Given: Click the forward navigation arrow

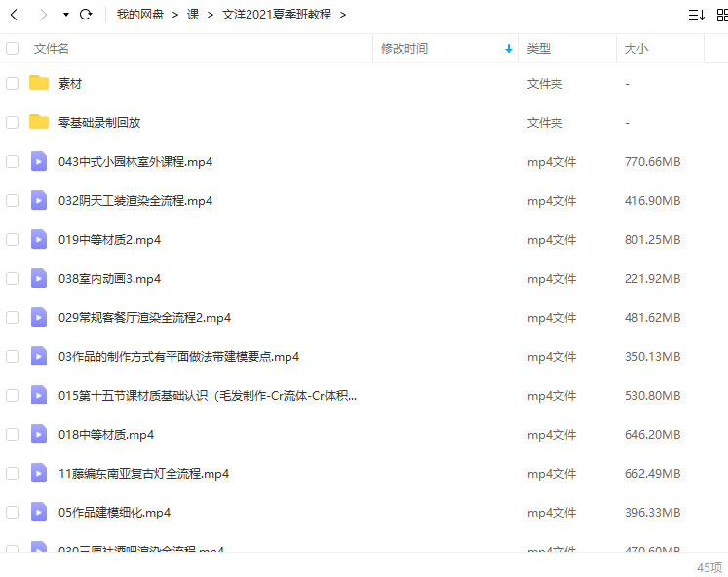Looking at the screenshot, I should point(43,15).
